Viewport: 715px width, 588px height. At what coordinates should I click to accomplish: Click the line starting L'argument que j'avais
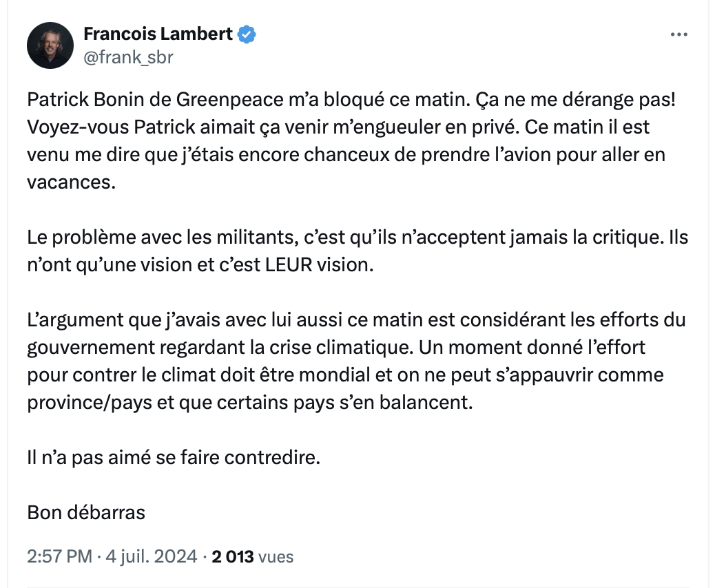tap(356, 320)
